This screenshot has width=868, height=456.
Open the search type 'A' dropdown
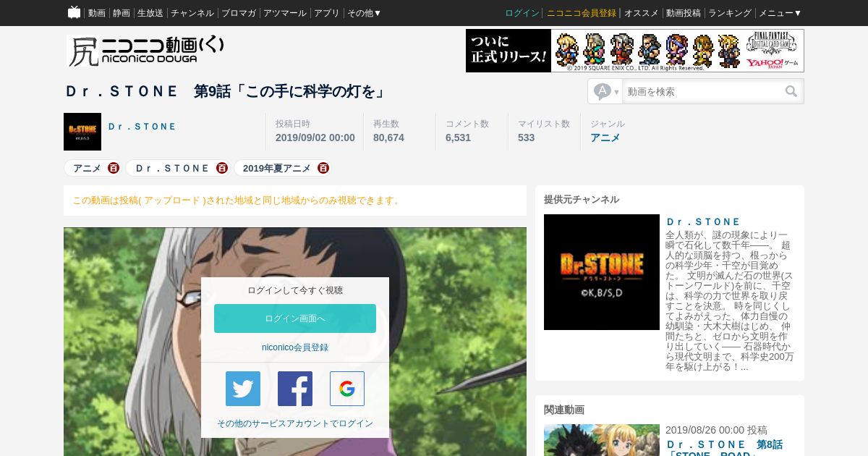click(606, 92)
